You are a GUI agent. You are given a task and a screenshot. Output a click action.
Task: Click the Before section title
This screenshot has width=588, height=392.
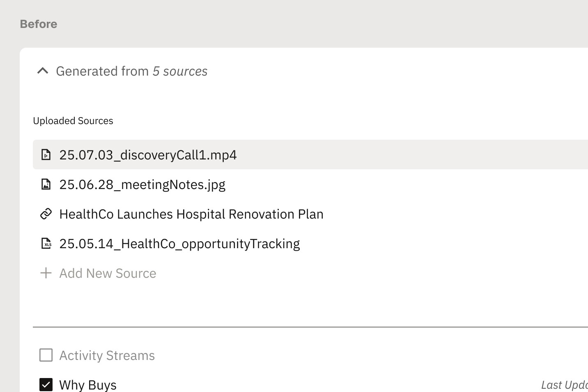[39, 24]
